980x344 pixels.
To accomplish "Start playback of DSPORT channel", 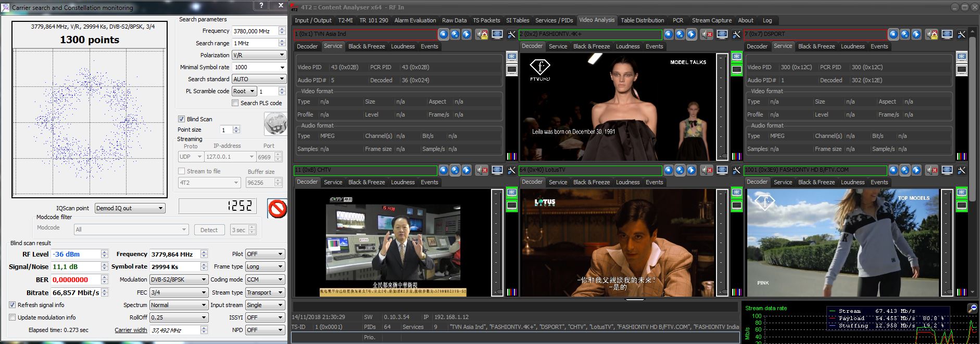I will (916, 34).
